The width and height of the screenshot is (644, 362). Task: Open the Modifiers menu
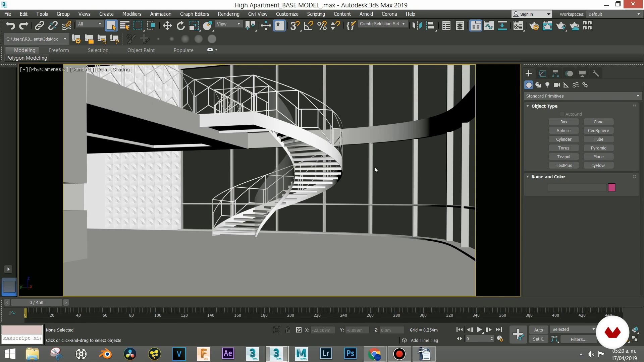pyautogui.click(x=131, y=14)
